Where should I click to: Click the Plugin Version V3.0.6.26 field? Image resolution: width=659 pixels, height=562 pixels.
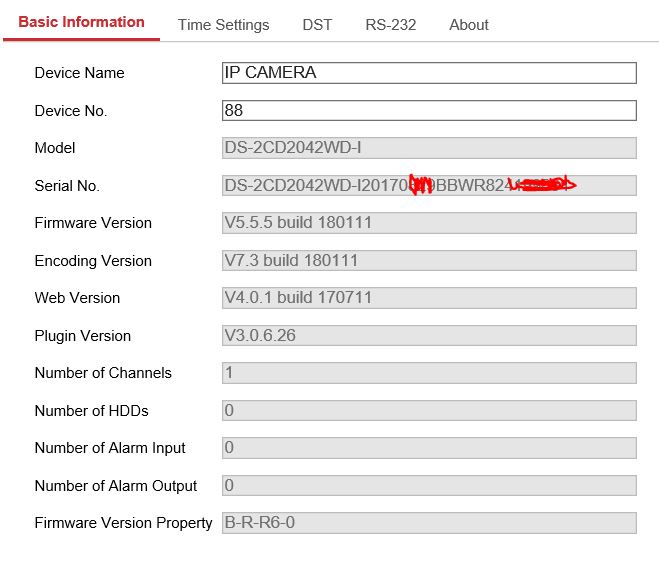pos(429,335)
